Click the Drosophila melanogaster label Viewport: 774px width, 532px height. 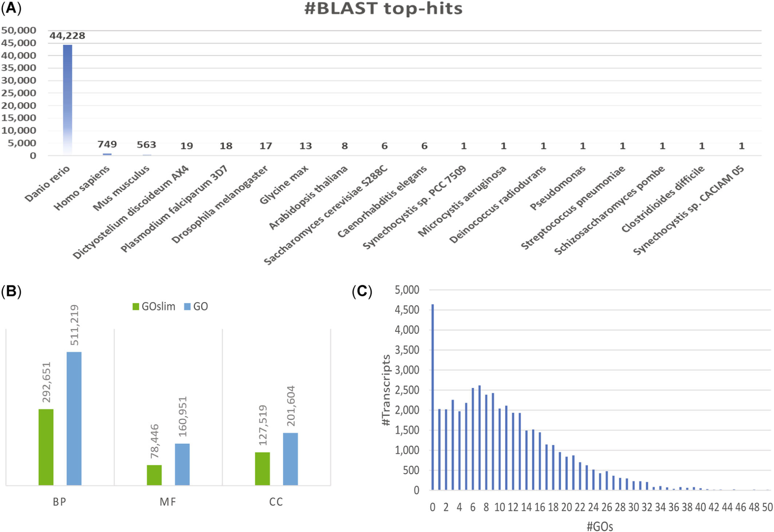[x=220, y=205]
